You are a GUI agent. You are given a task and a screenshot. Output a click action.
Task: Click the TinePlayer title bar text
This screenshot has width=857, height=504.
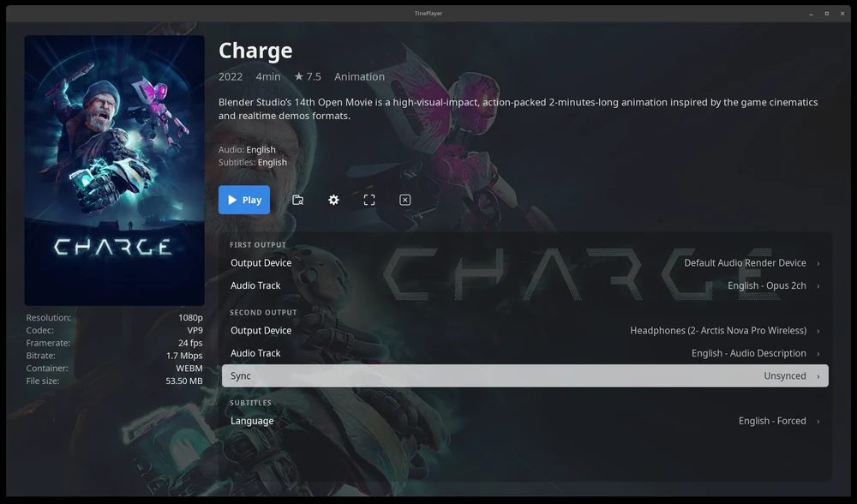(x=428, y=13)
